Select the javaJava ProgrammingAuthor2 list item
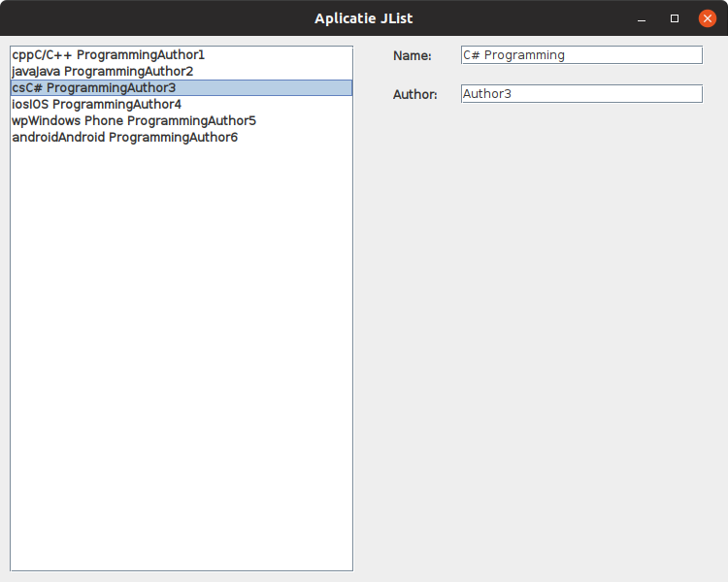 pyautogui.click(x=103, y=72)
